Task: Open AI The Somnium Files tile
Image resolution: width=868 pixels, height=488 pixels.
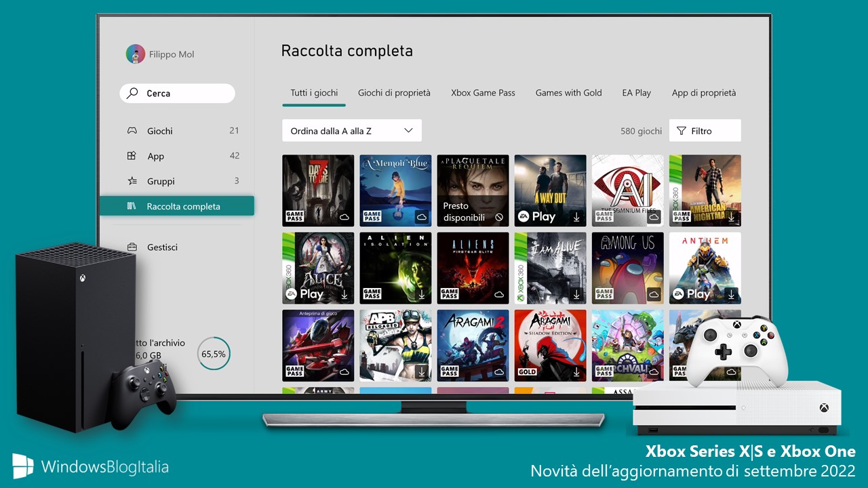Action: [x=627, y=190]
